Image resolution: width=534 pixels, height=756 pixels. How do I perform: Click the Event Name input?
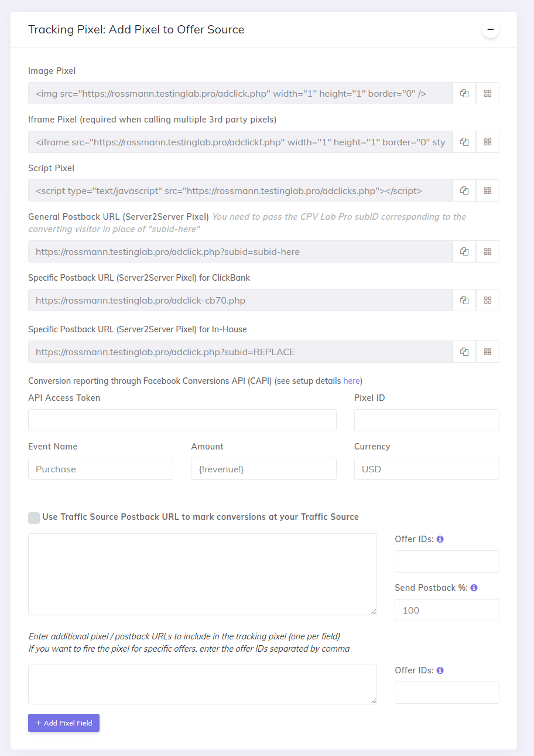coord(101,469)
